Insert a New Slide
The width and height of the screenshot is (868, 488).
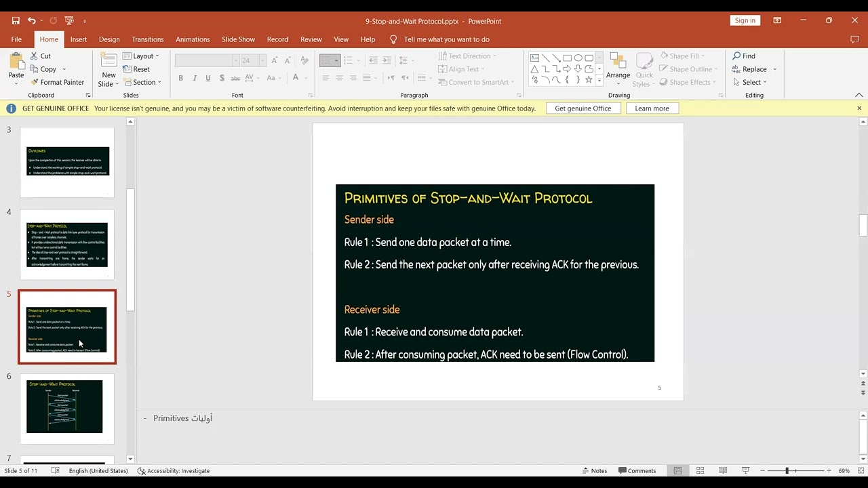[x=108, y=70]
